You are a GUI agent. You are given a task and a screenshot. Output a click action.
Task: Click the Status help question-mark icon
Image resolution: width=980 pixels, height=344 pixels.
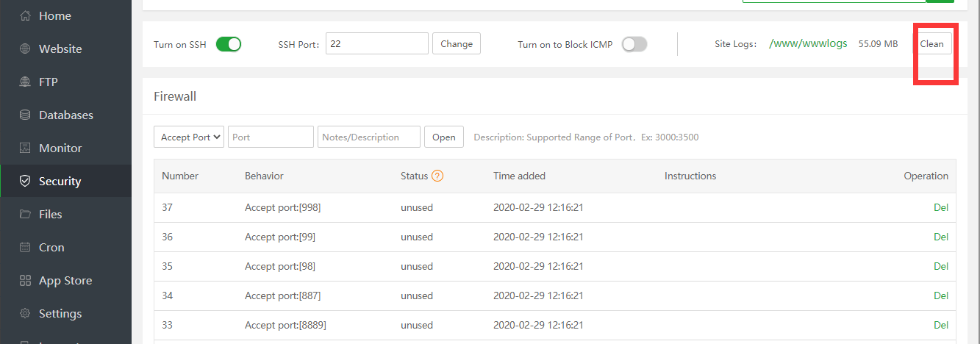pyautogui.click(x=437, y=176)
